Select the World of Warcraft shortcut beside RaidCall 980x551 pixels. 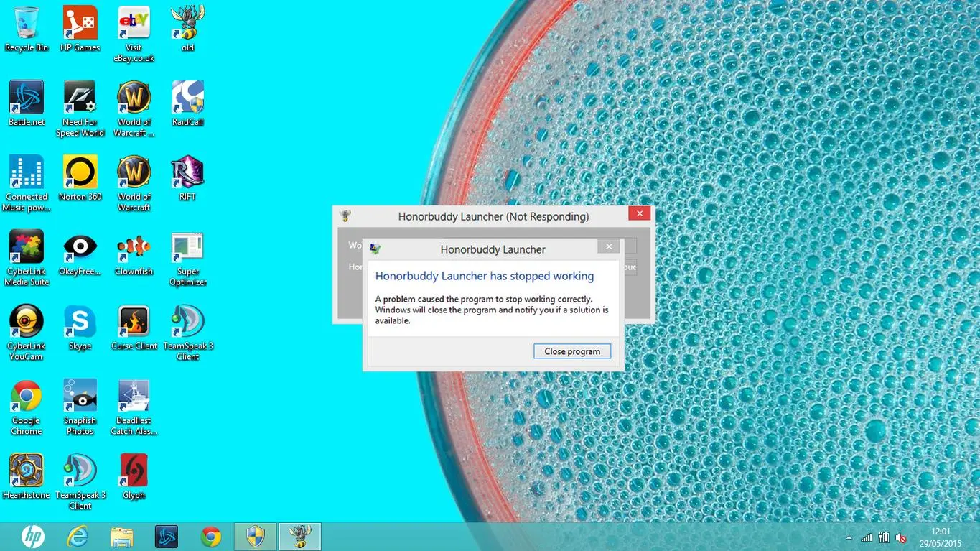click(134, 108)
